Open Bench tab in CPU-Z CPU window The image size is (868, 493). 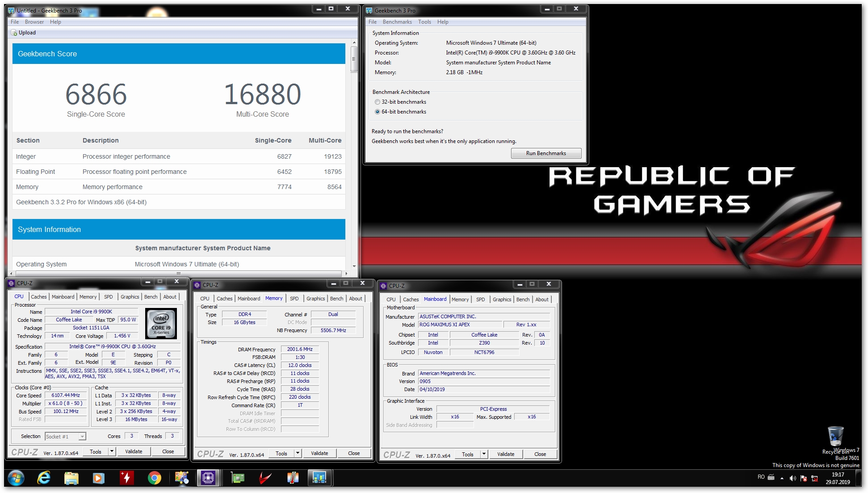pyautogui.click(x=151, y=297)
